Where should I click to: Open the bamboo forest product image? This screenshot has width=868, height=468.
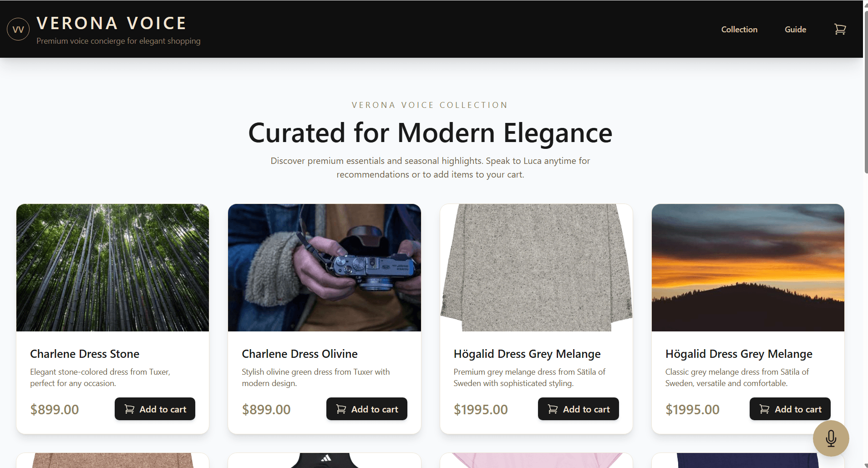coord(112,268)
